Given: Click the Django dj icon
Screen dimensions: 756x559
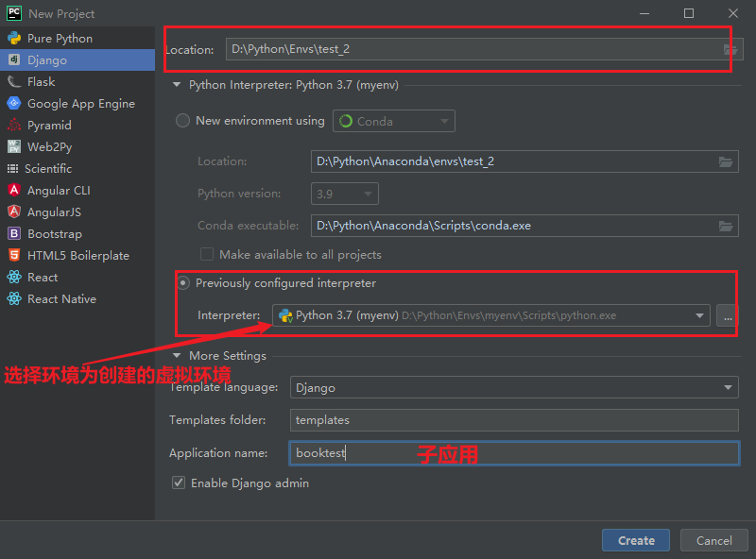Looking at the screenshot, I should (14, 59).
